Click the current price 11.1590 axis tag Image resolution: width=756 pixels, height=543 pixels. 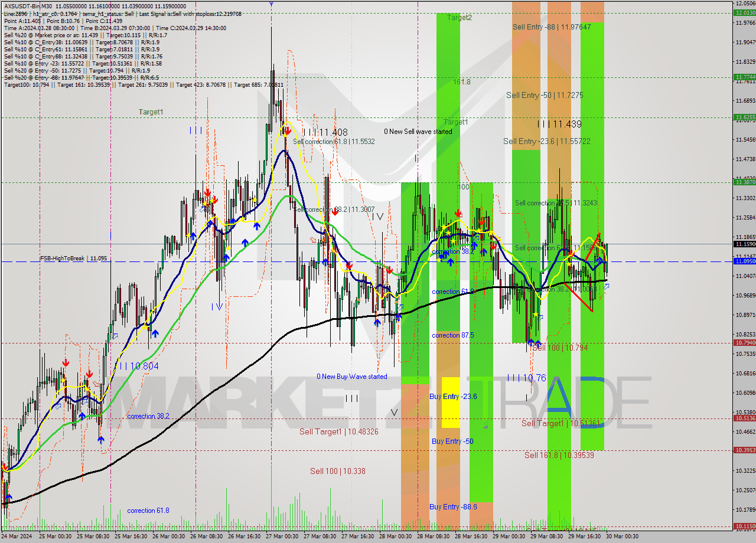point(745,244)
